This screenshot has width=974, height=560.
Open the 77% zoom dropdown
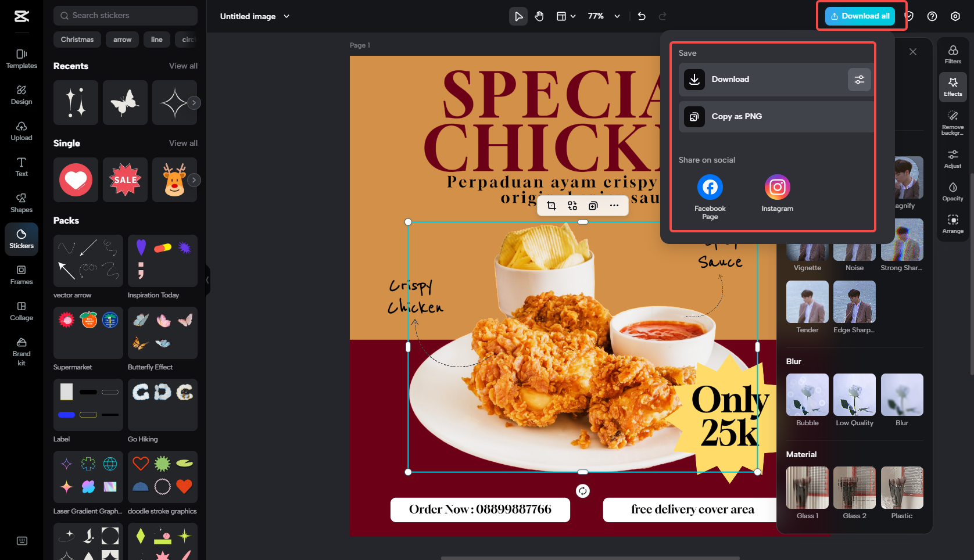click(604, 16)
